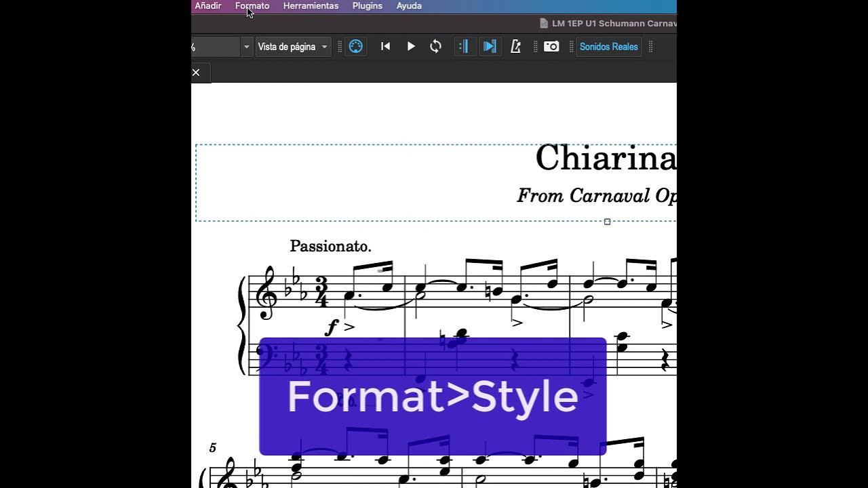The height and width of the screenshot is (488, 868).
Task: Click the zoom percentage field
Action: (216, 47)
